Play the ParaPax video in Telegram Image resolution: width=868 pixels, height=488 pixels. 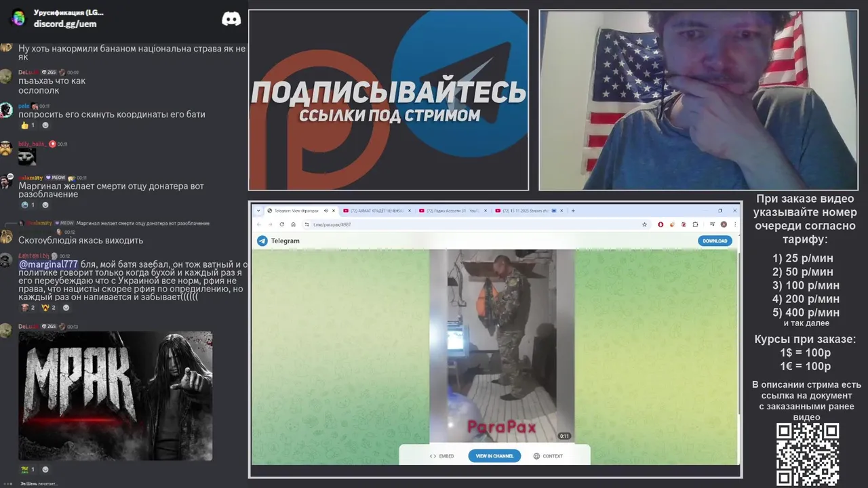click(502, 346)
